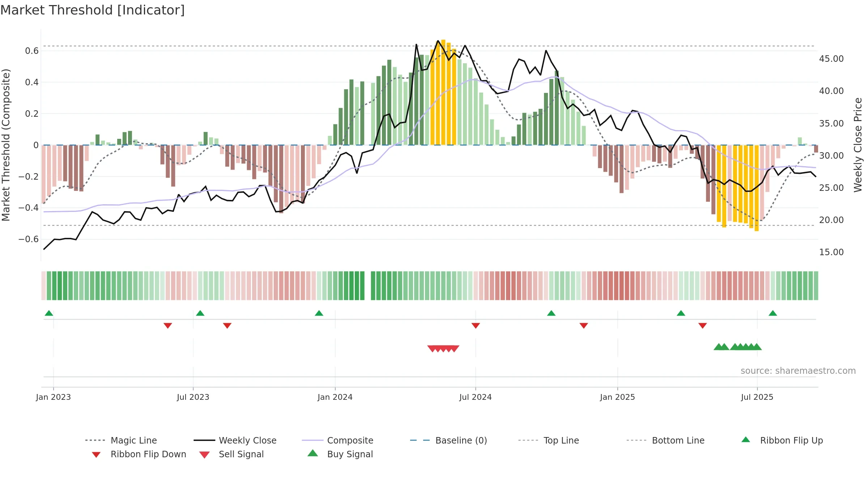The height and width of the screenshot is (488, 868).
Task: Click the source: sharemaestro.com text
Action: coord(798,371)
